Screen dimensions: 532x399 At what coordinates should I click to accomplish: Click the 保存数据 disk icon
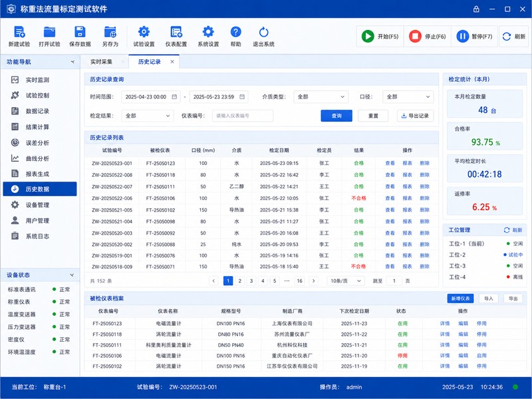(x=80, y=32)
